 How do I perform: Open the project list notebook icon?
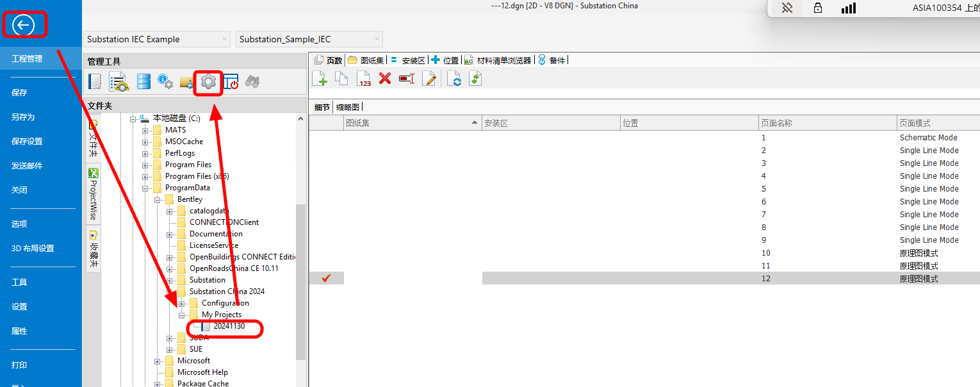[x=95, y=81]
